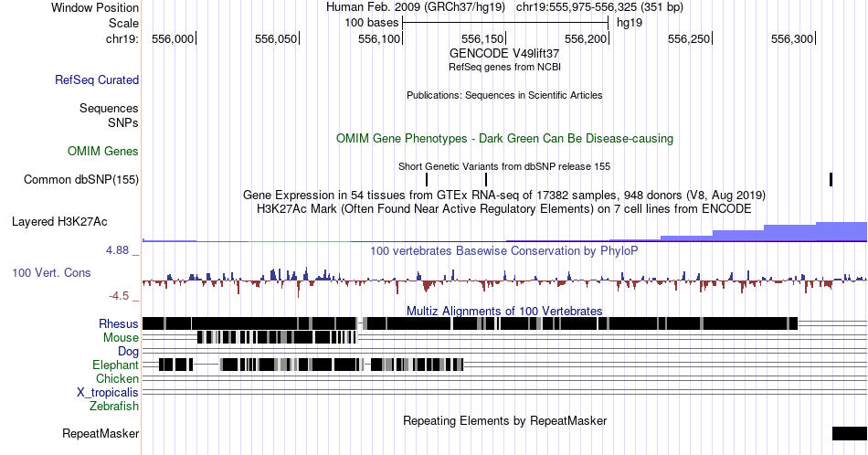Image resolution: width=868 pixels, height=455 pixels.
Task: Click the 556,300 ruler position
Action: 792,38
